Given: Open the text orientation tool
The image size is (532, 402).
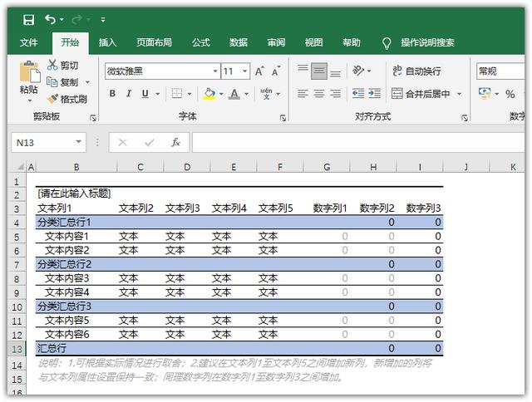Looking at the screenshot, I should pos(358,71).
